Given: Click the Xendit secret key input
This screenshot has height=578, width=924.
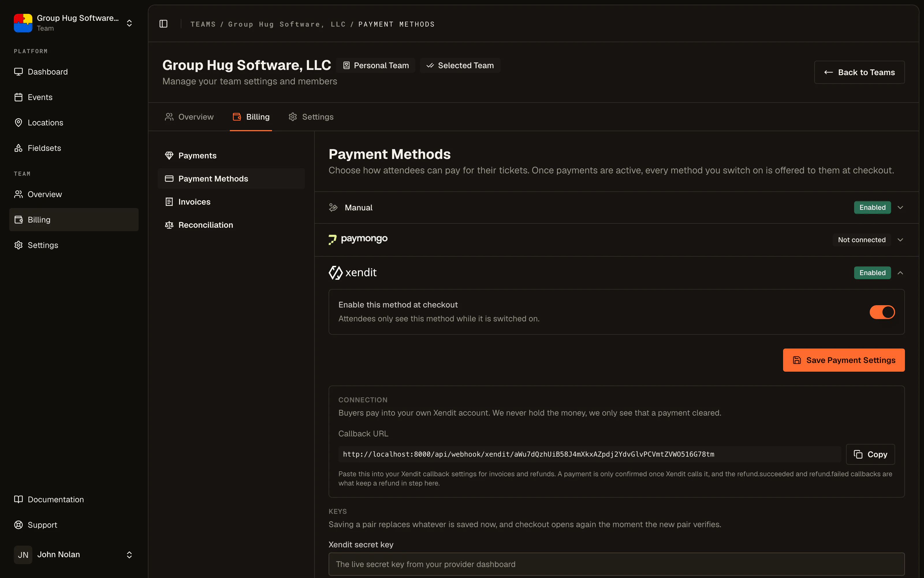Looking at the screenshot, I should 617,564.
